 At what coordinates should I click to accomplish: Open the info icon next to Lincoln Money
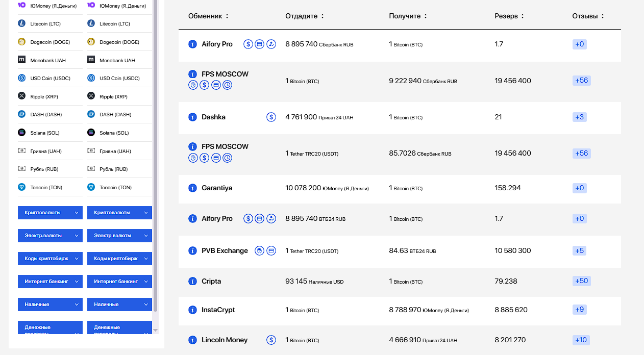click(x=192, y=340)
